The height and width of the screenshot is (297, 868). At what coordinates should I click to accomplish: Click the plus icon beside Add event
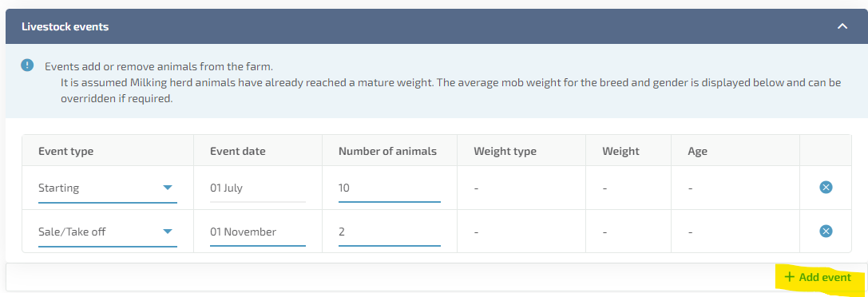(790, 277)
